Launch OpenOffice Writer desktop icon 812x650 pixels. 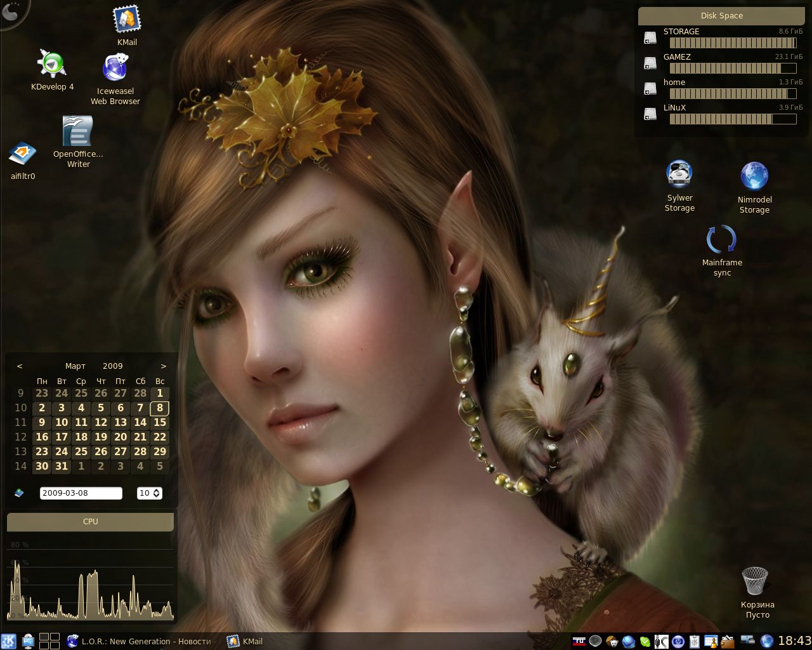pos(78,142)
